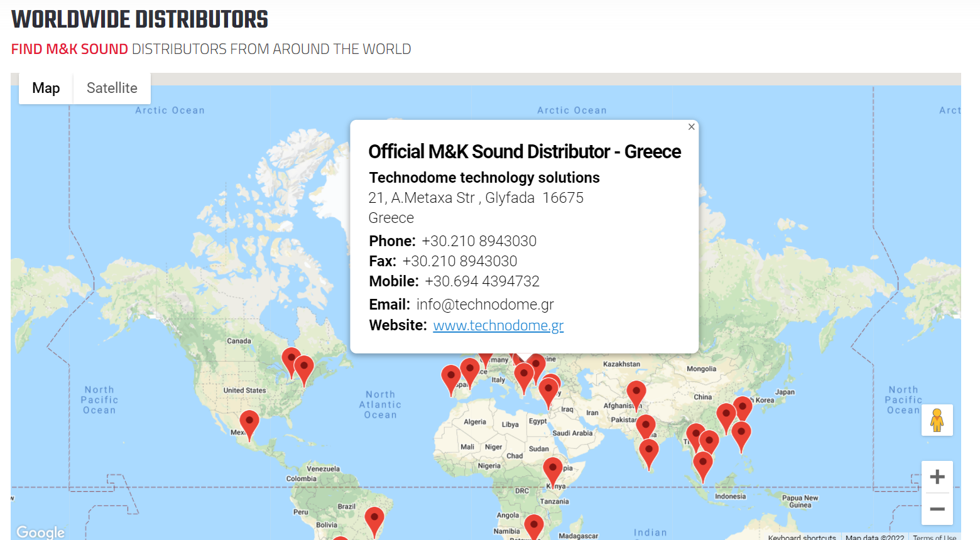Select the map marker in Mexico
This screenshot has height=540, width=980.
[249, 425]
